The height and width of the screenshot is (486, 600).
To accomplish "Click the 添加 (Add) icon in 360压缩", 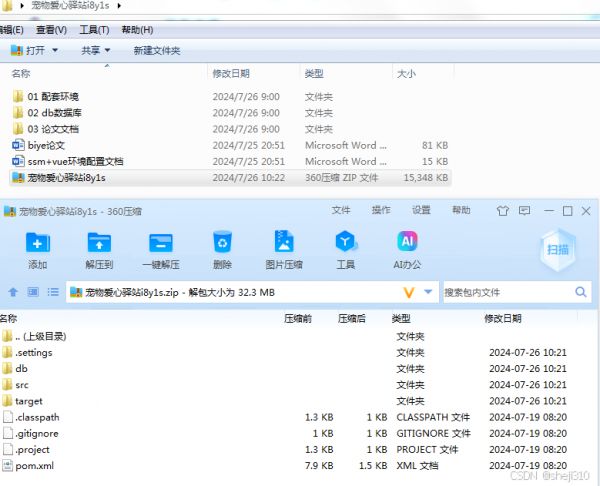I will tap(38, 243).
